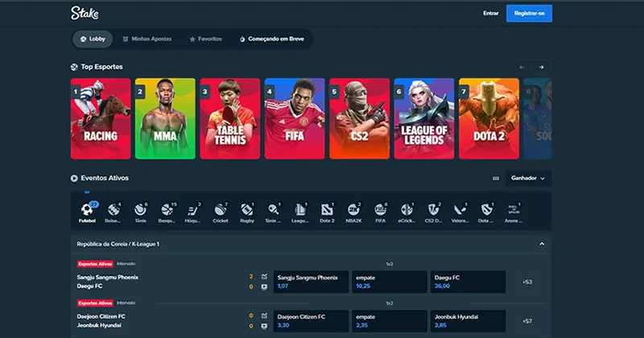Open the Minhas Apostas tab
This screenshot has width=644, height=338.
[x=147, y=39]
